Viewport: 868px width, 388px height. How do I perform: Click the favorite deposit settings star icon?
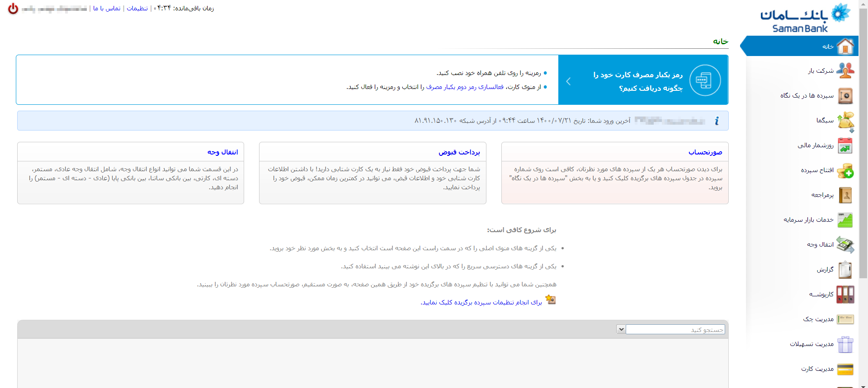click(551, 299)
